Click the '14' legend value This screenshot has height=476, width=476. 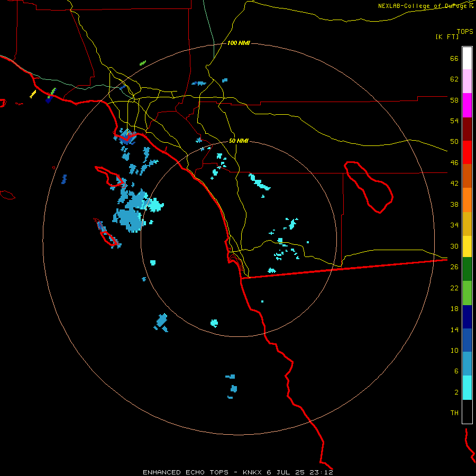tap(454, 329)
